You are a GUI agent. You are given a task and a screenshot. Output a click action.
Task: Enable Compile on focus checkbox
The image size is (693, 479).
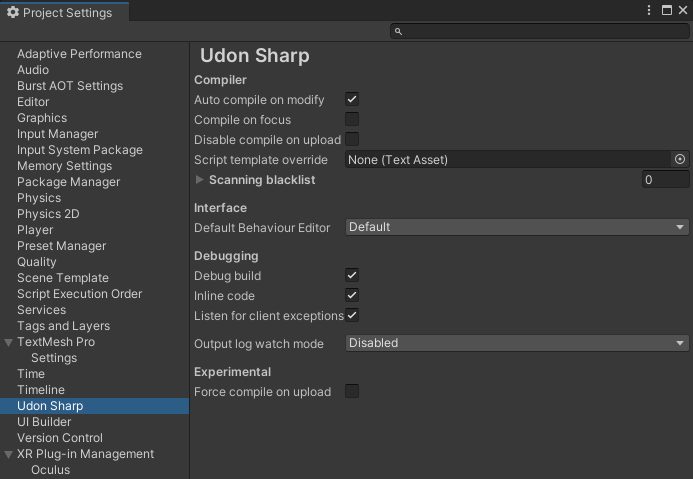[352, 119]
